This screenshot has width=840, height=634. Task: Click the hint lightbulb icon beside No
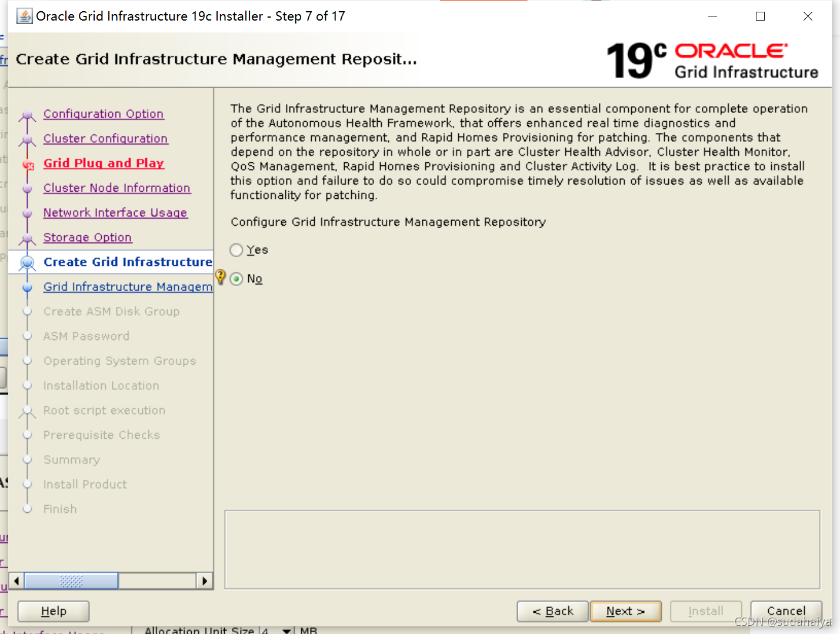(221, 276)
